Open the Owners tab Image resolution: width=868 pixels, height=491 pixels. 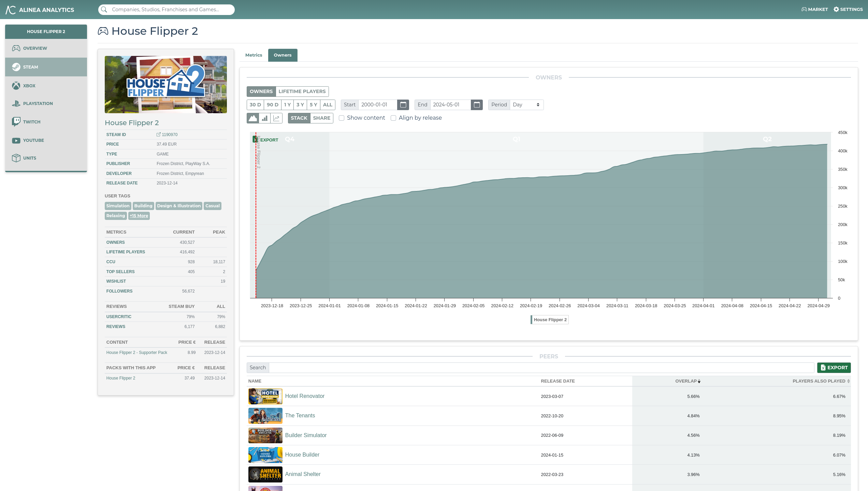[283, 55]
